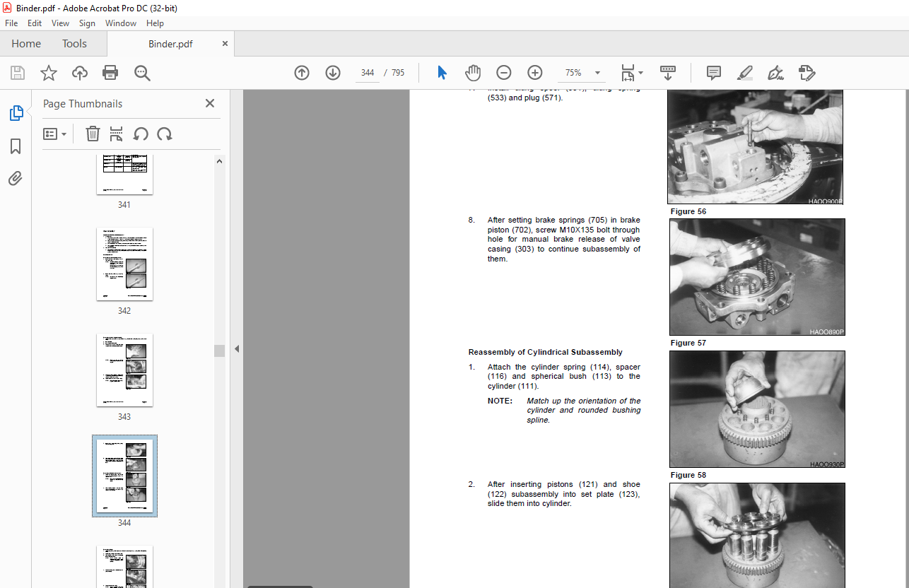Select page 343 thumbnail
Image resolution: width=909 pixels, height=588 pixels.
(124, 370)
